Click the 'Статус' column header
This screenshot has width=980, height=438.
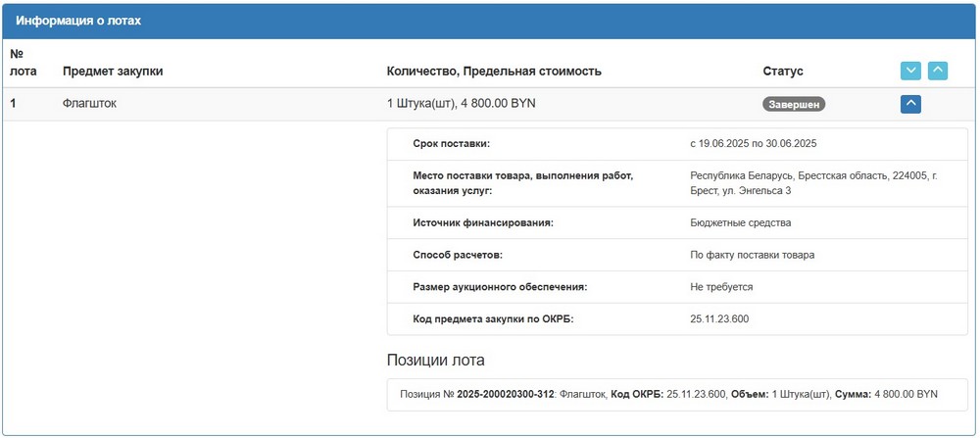782,72
